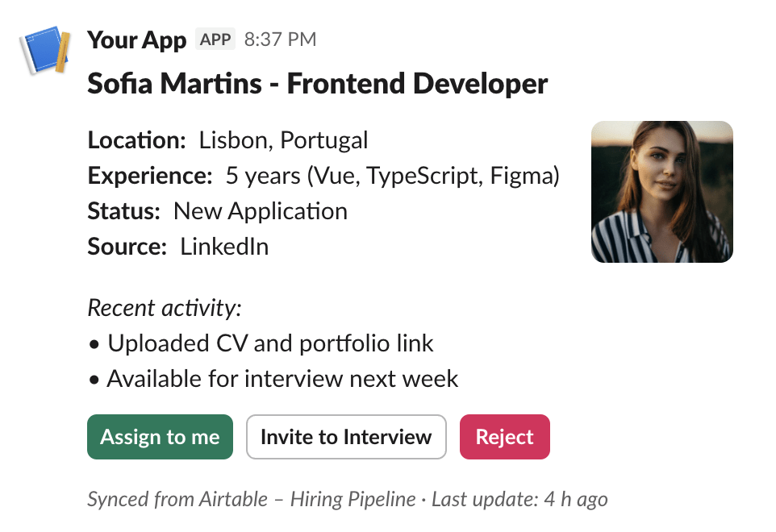This screenshot has width=776, height=532.
Task: Click the Location: Lisbon, Portugal field
Action: (x=227, y=140)
